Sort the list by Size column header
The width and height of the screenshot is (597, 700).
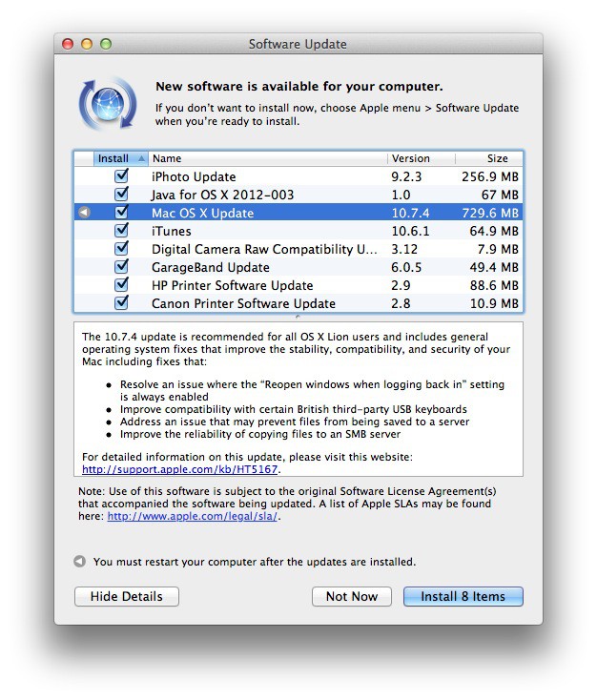tap(488, 158)
